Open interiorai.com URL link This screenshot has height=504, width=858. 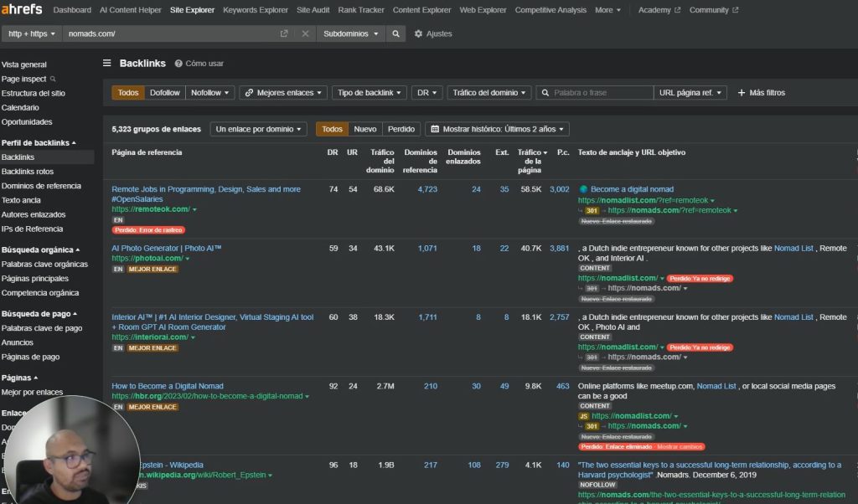(x=150, y=337)
